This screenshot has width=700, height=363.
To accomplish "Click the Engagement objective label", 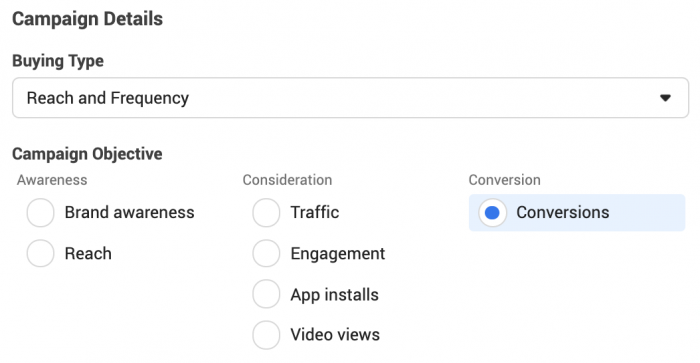I will (338, 254).
